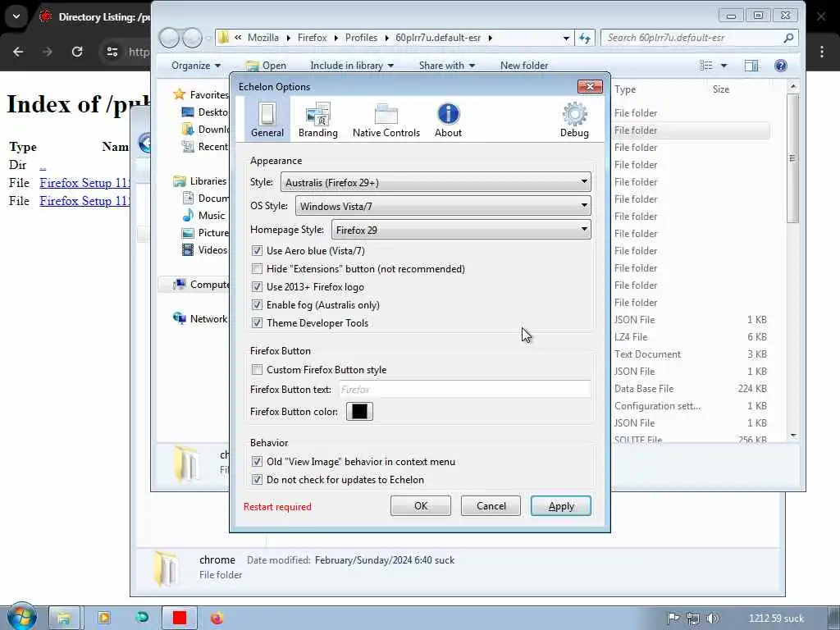Open Music library in sidebar
Viewport: 840px width, 630px height.
point(203,216)
